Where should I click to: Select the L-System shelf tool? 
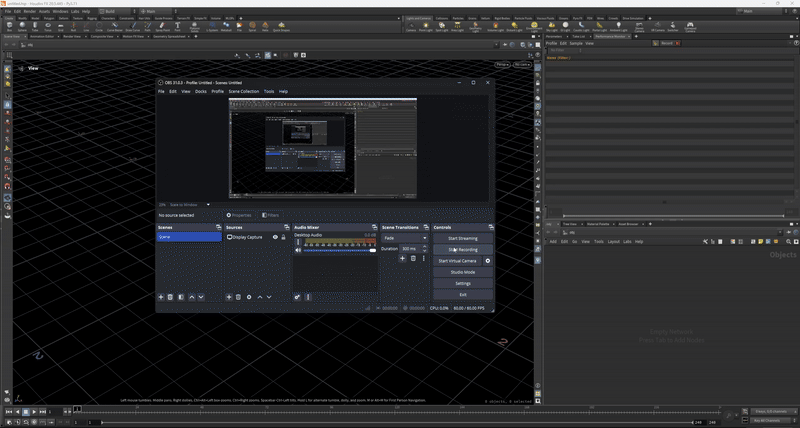pos(212,26)
